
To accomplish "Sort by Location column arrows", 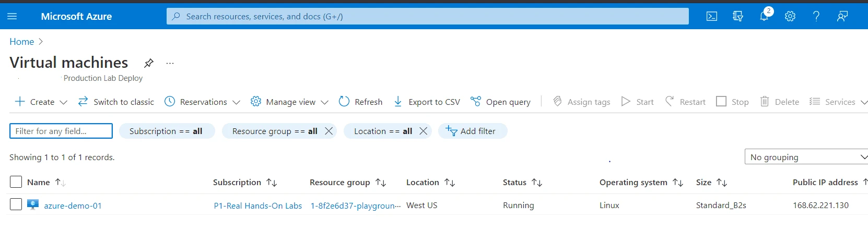I will point(450,183).
